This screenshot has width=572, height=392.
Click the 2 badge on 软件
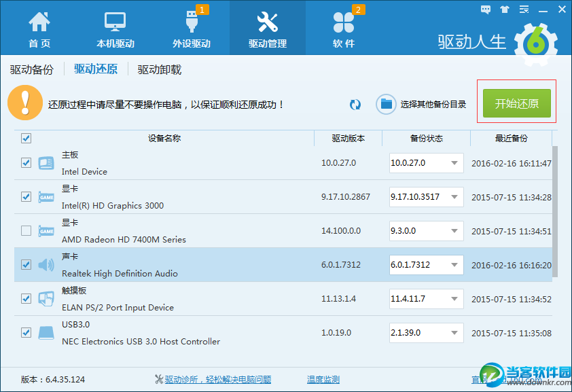358,10
